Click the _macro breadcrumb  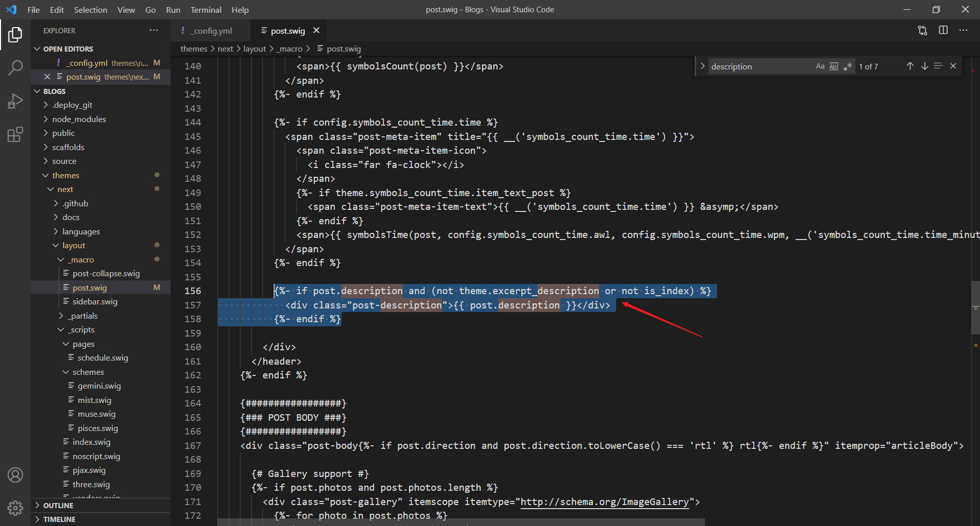(289, 49)
